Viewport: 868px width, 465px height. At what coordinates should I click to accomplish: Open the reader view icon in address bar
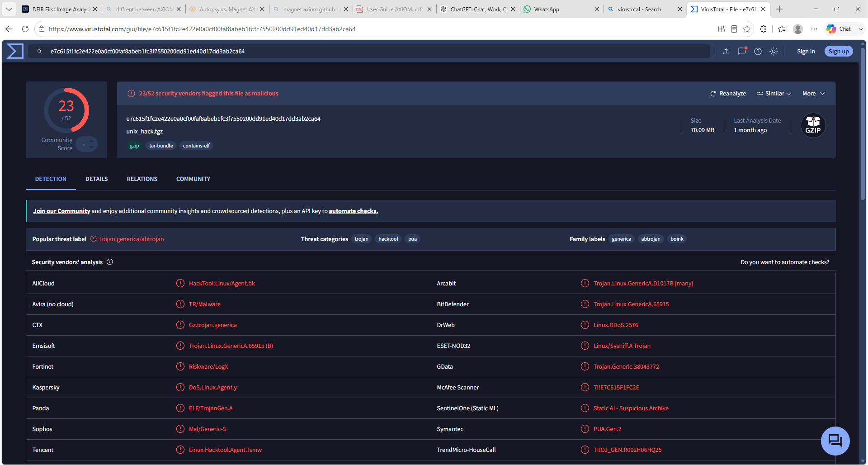tap(734, 29)
